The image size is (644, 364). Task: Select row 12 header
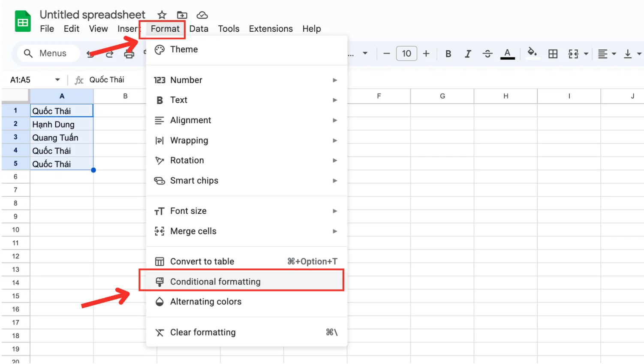tap(15, 256)
